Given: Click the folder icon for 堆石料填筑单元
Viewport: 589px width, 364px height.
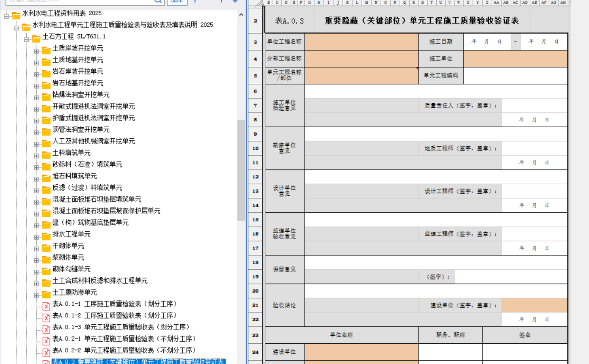Looking at the screenshot, I should click(46, 178).
